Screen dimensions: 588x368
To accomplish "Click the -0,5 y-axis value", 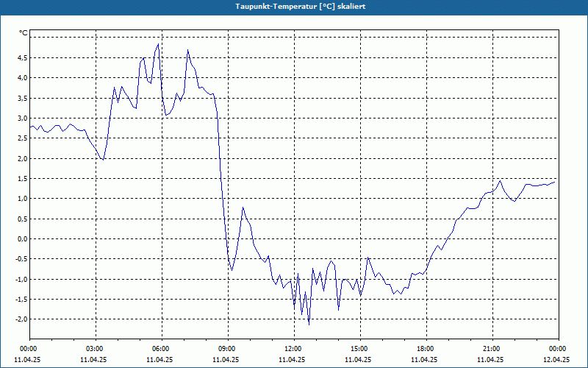I will click(21, 259).
